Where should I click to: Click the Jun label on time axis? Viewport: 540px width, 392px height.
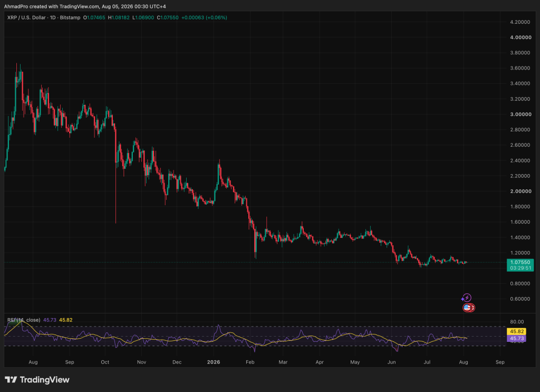(392, 362)
